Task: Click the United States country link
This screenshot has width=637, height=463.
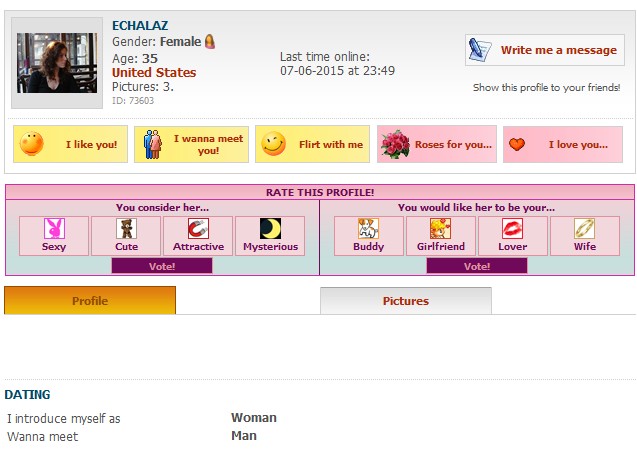Action: point(154,72)
